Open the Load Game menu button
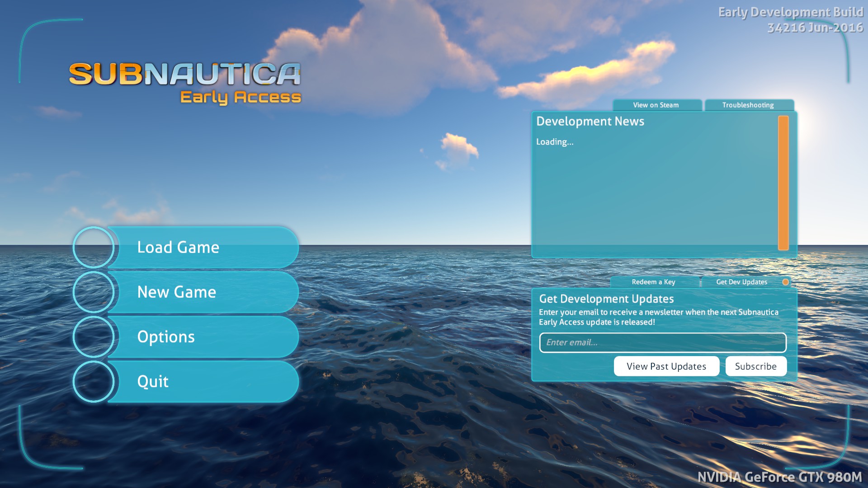868x488 pixels. point(203,247)
